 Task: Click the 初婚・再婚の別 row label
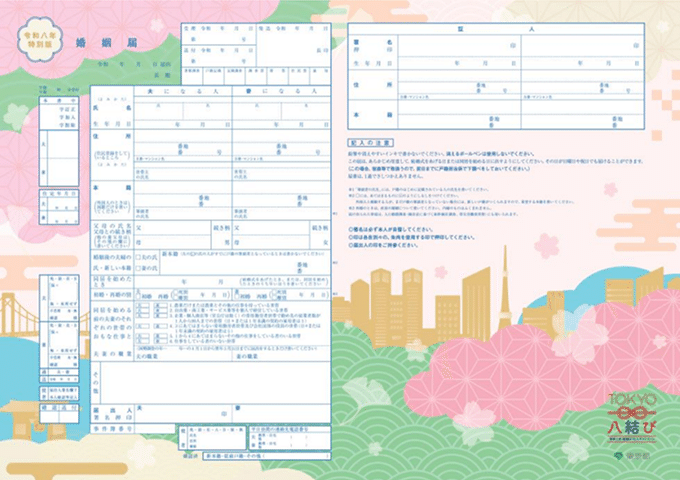point(112,295)
